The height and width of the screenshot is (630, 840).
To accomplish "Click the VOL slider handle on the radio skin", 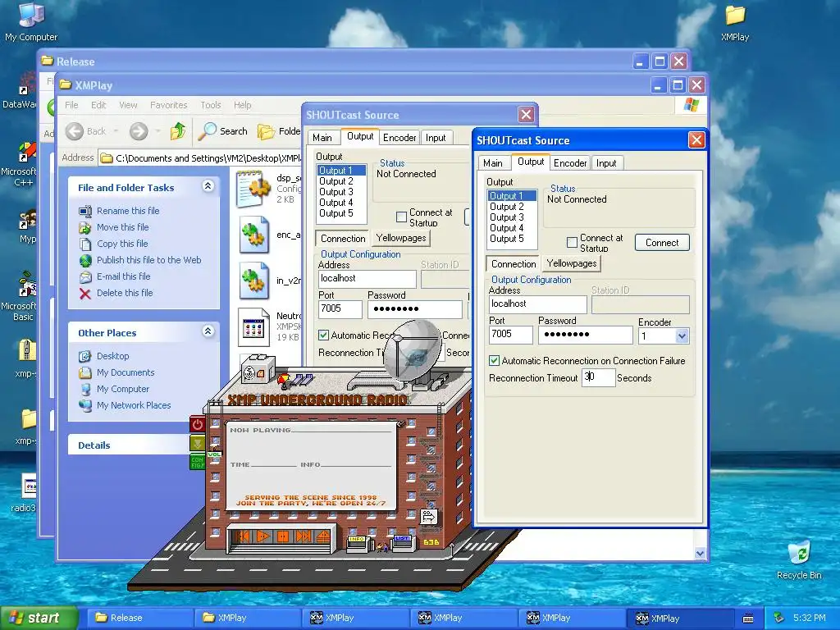I will click(x=214, y=454).
